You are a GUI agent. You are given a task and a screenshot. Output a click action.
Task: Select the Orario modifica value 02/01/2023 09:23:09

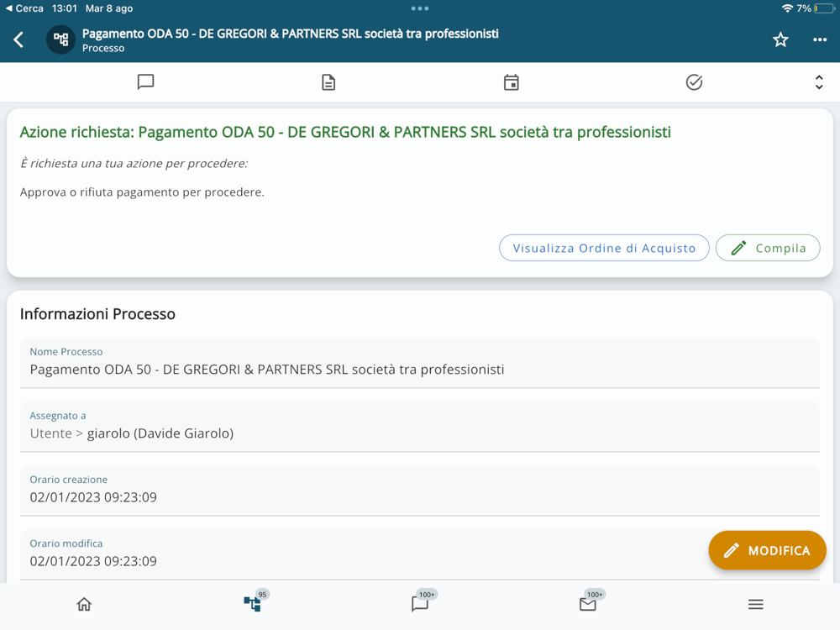(x=93, y=561)
